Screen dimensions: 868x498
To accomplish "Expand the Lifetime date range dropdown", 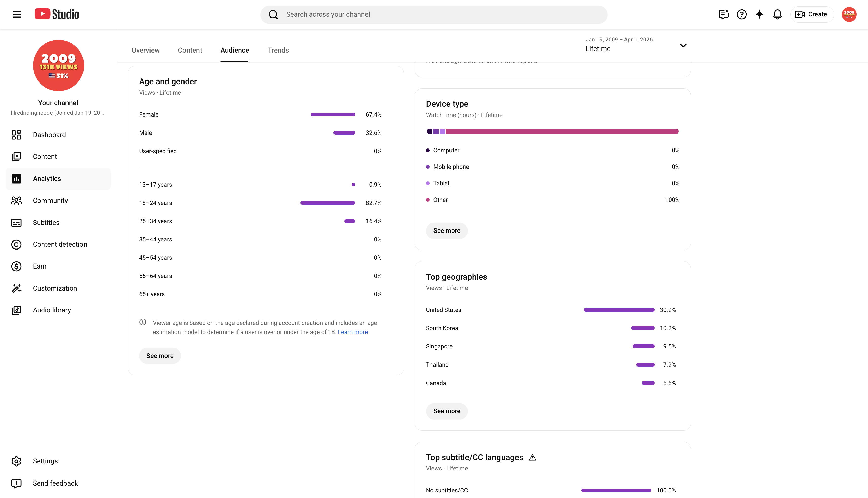I will [x=636, y=45].
